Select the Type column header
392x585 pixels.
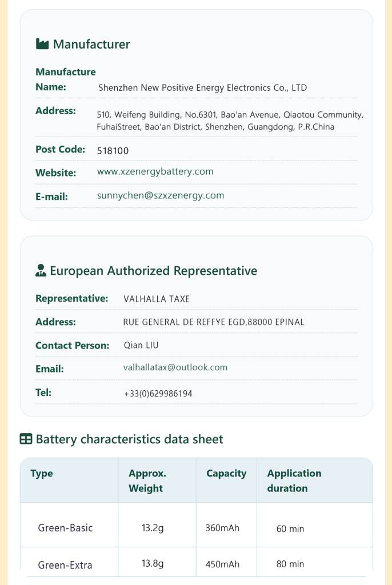70,480
